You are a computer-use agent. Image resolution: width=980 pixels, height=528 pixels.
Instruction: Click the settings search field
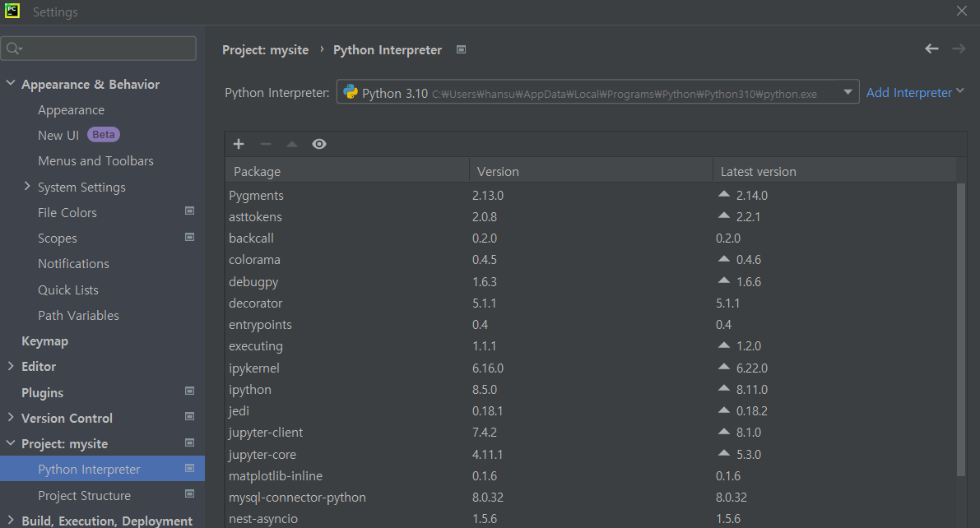click(x=99, y=49)
